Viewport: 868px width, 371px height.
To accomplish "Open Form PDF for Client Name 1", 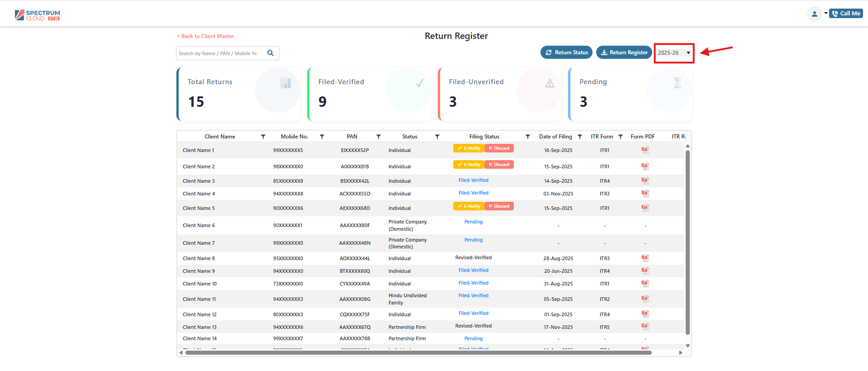I will point(645,150).
